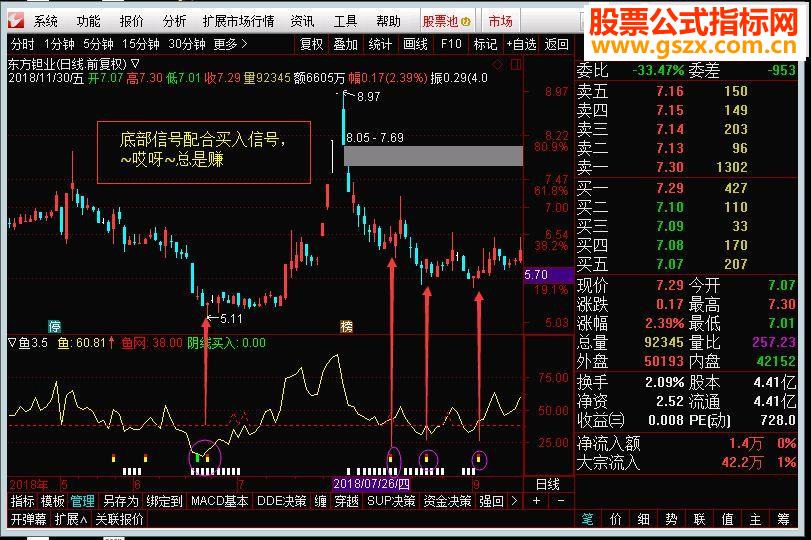Select the 价 tab in quote panel
The width and height of the screenshot is (811, 540).
click(615, 519)
